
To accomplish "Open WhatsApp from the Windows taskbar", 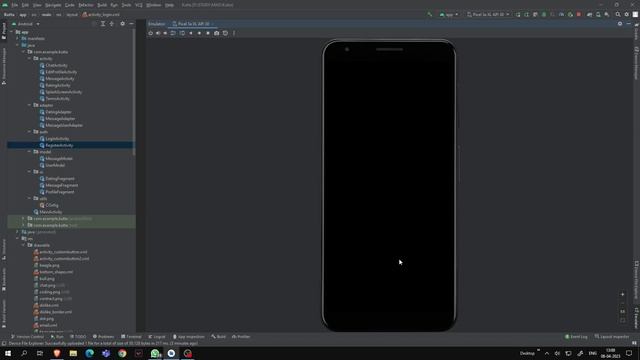I will click(x=155, y=353).
